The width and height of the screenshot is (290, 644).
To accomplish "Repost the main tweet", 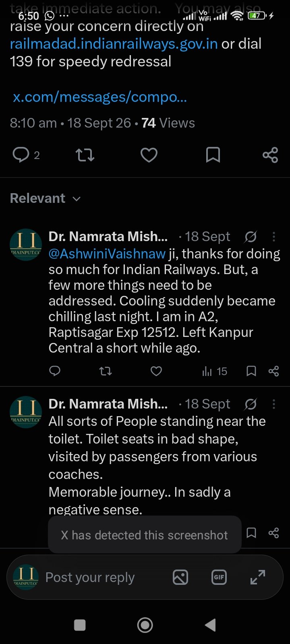I will pos(85,155).
